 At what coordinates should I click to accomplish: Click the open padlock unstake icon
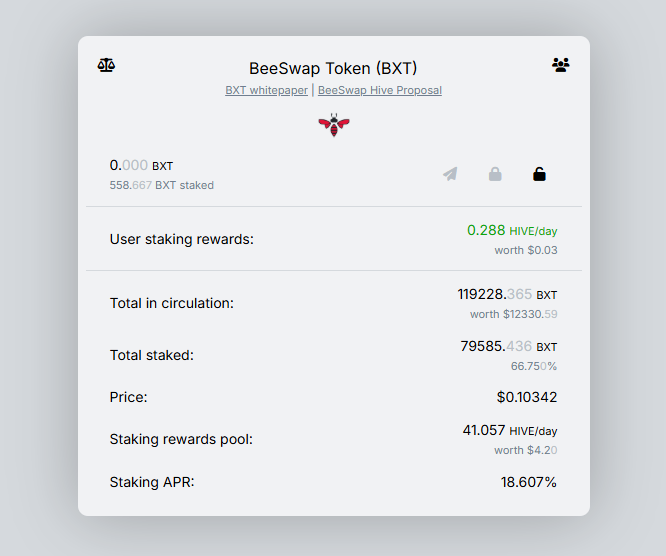pyautogui.click(x=539, y=174)
